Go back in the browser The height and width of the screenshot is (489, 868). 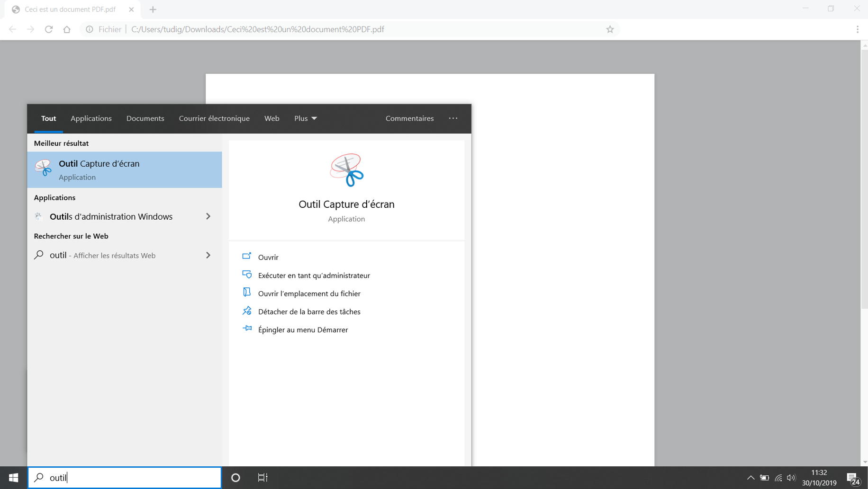click(13, 29)
